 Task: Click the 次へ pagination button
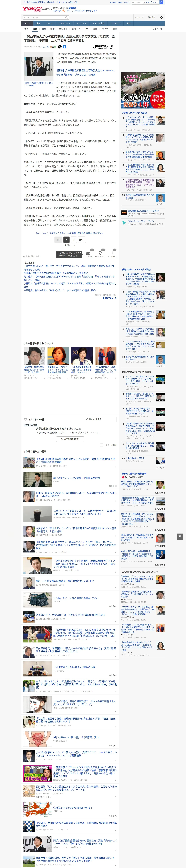(81, 240)
